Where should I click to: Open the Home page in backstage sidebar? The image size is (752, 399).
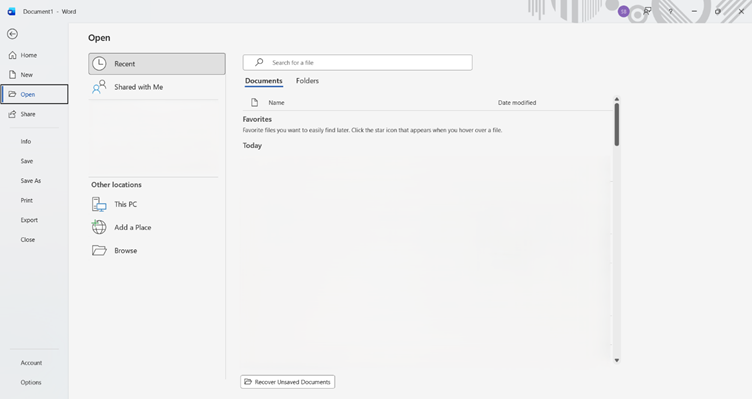click(34, 55)
